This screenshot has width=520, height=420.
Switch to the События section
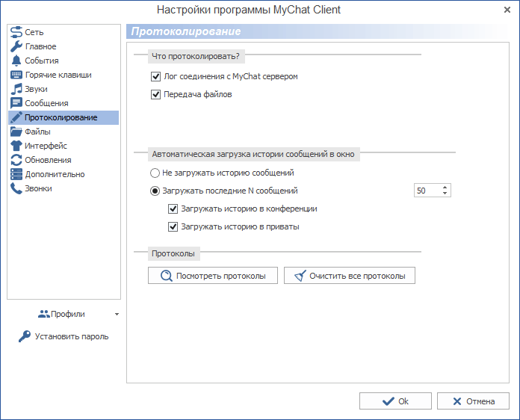[64, 61]
